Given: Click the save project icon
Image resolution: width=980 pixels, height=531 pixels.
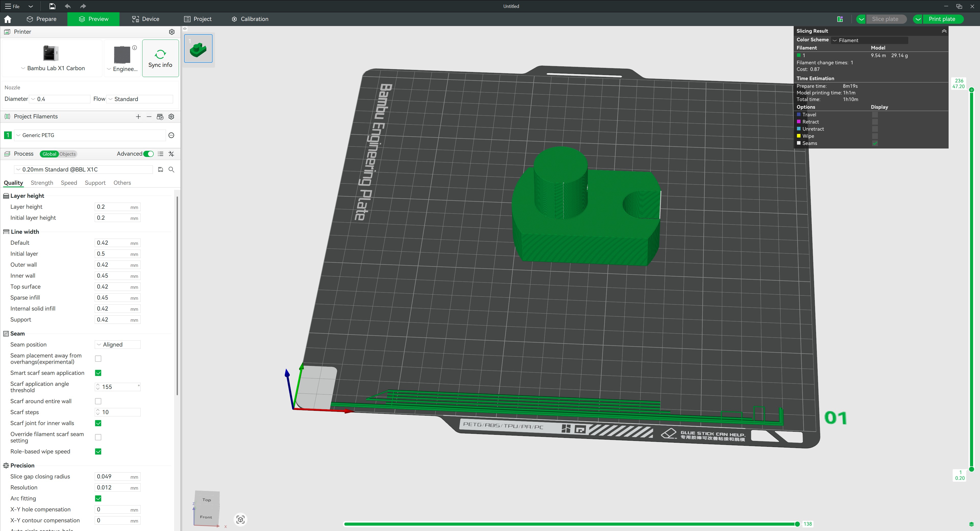Looking at the screenshot, I should pos(52,6).
